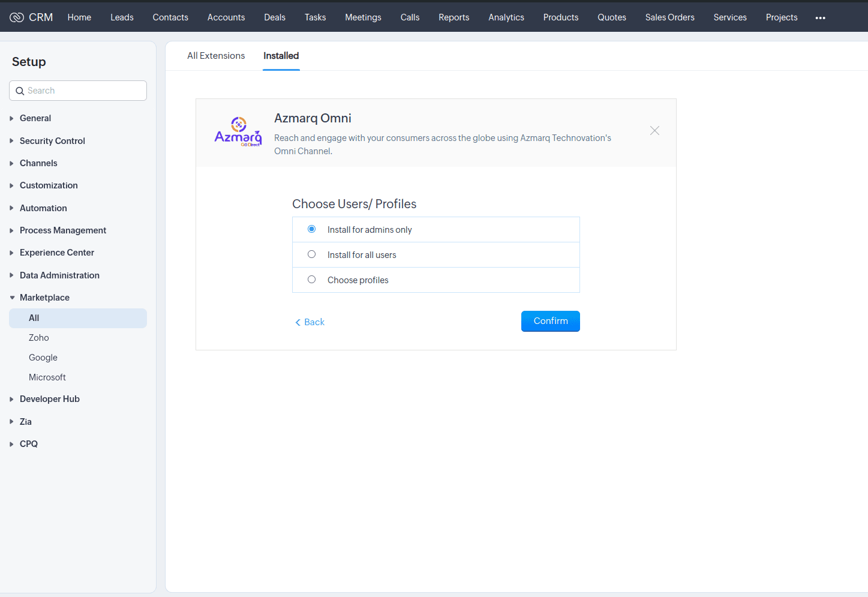This screenshot has width=868, height=597.
Task: Open the Analytics module
Action: (x=506, y=17)
